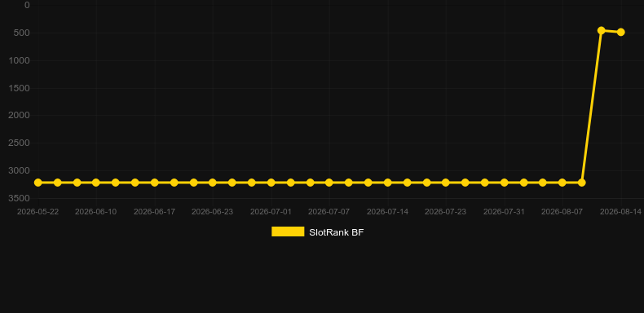Viewport: 644px width, 313px height.
Task: Click the 2026-06-10 date axis label
Action: point(95,212)
